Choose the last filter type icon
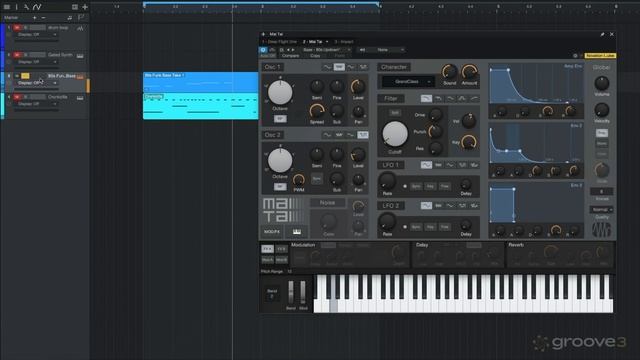The height and width of the screenshot is (360, 640). 474,98
